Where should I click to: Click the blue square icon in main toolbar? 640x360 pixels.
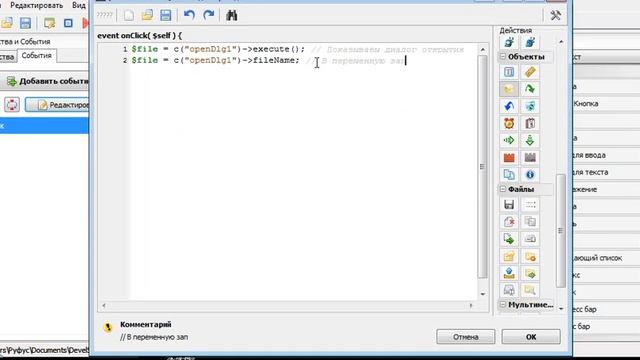[x=68, y=23]
